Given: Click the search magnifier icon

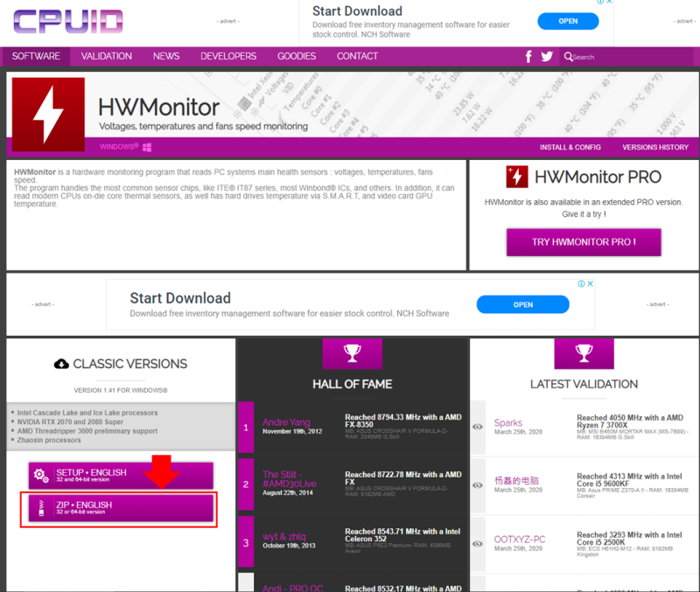Looking at the screenshot, I should pos(568,57).
